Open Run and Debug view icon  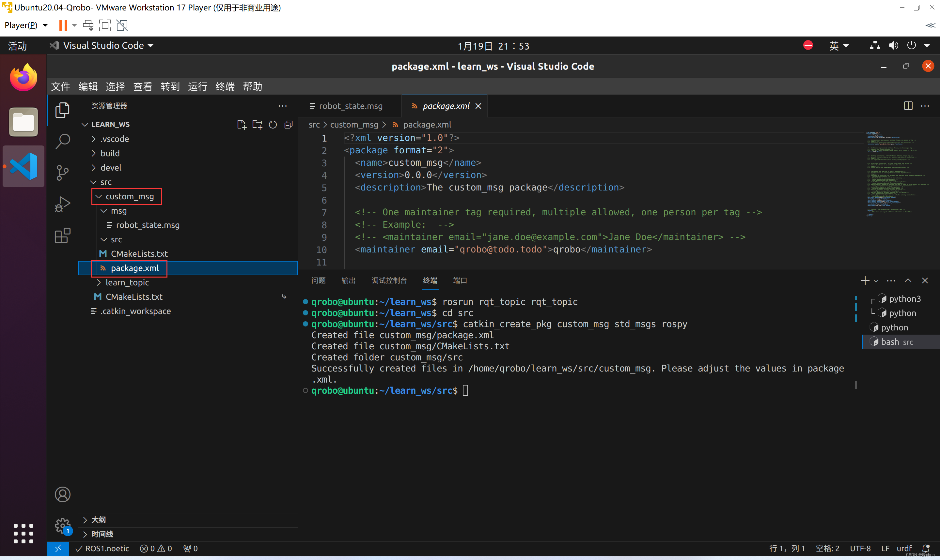click(62, 204)
